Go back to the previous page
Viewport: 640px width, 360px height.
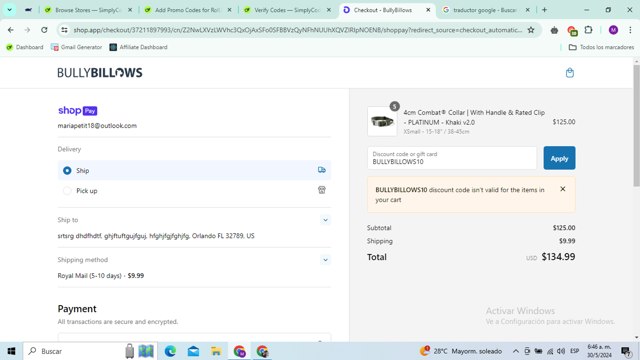pyautogui.click(x=11, y=30)
